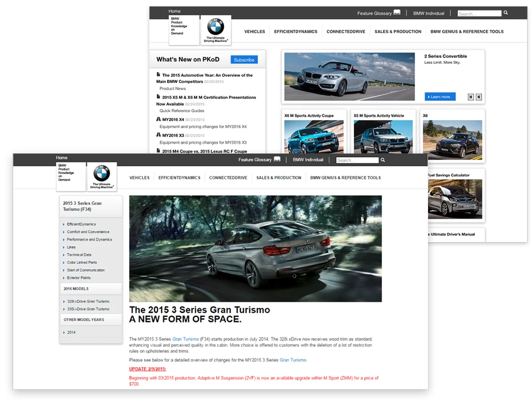Click road icon beside MY2016 X3 entry
The width and height of the screenshot is (532, 402).
click(x=159, y=135)
